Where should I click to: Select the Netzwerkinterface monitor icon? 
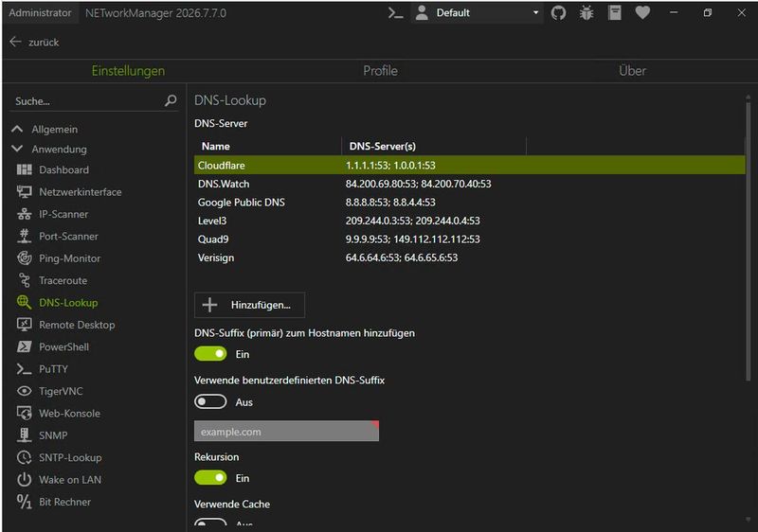click(25, 191)
